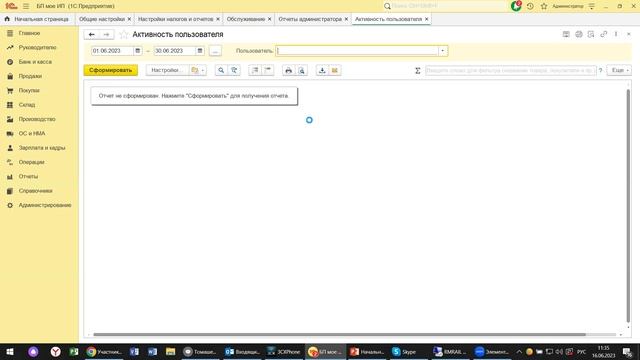Screen dimensions: 640x360
Task: Close the Общие настройки tab
Action: [129, 19]
